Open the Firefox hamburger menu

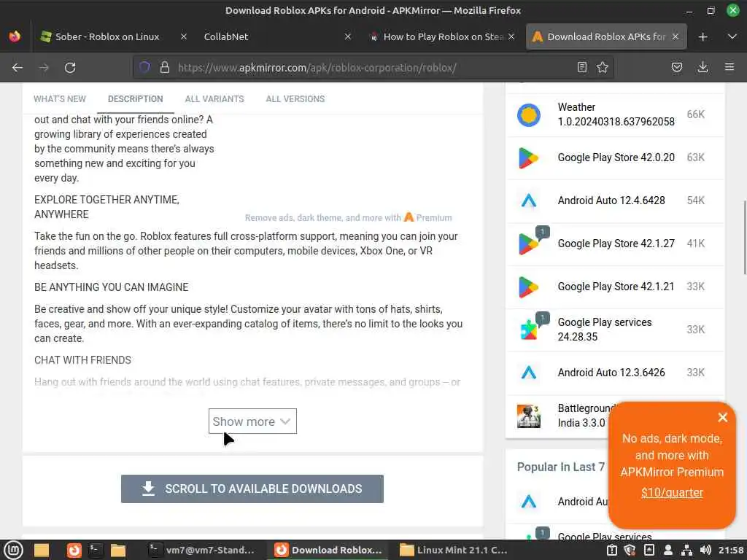tap(729, 67)
